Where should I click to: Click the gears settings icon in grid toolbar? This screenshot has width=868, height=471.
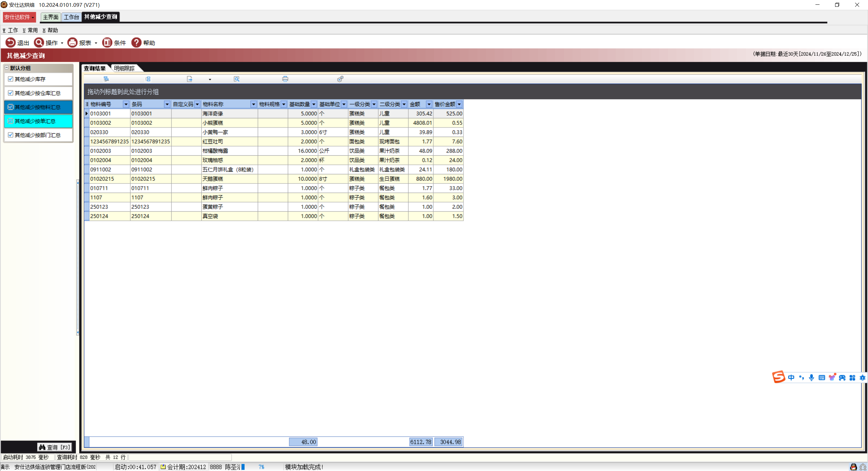(340, 79)
